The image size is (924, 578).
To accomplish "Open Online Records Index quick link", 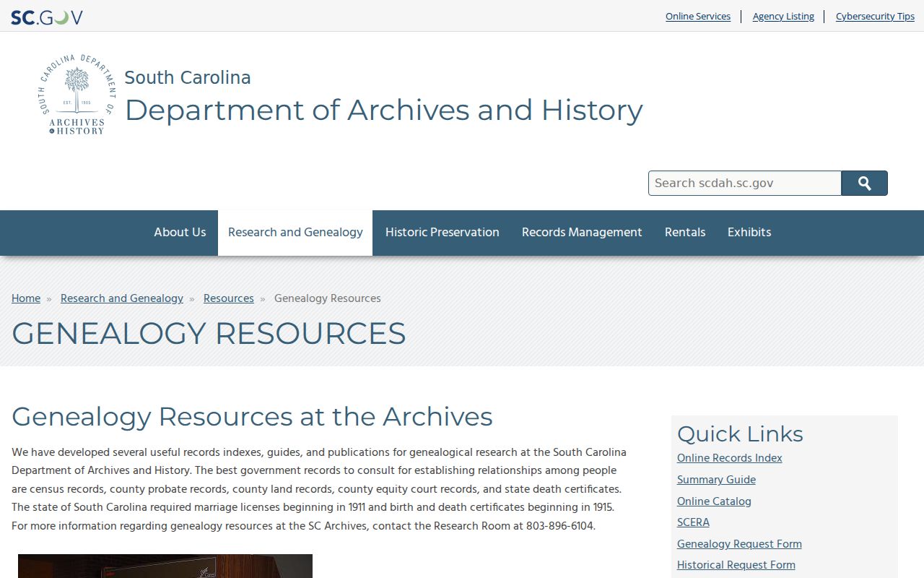I will 730,458.
